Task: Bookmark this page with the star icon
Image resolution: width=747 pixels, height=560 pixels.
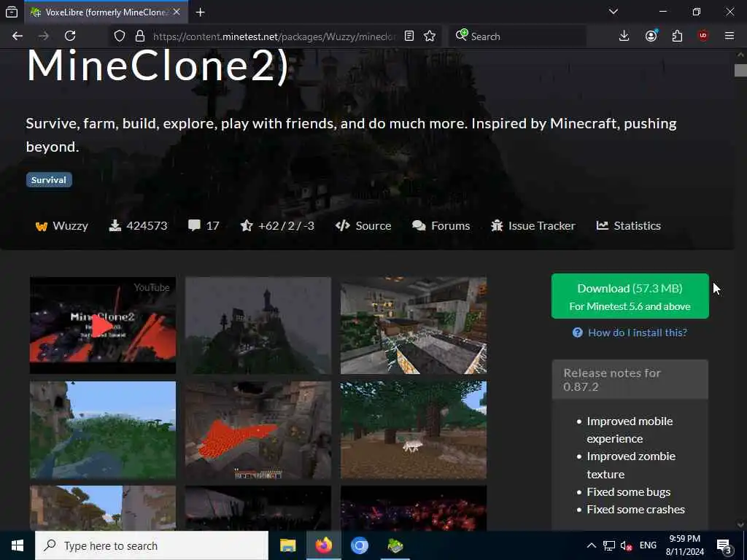Action: point(430,36)
